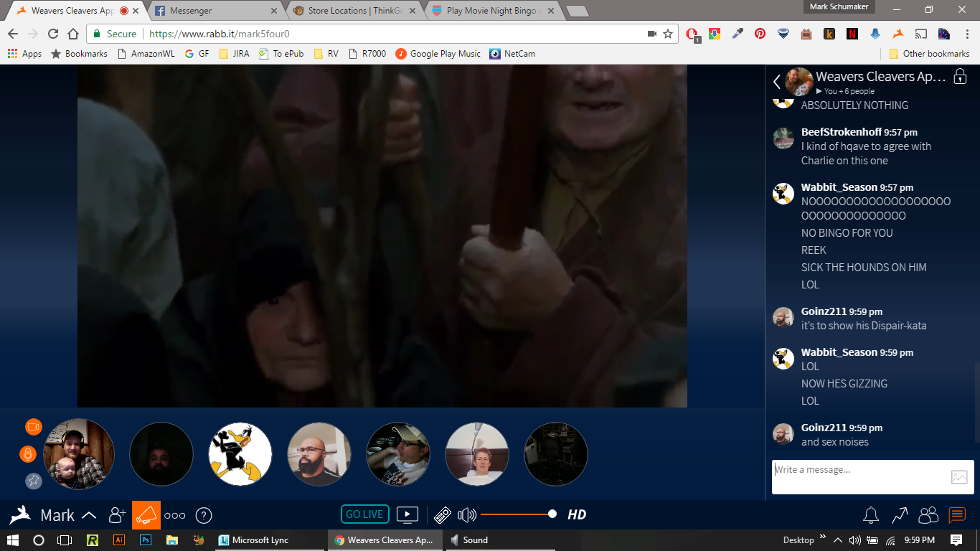Click Mark's webcam bubble with baby

point(79,454)
